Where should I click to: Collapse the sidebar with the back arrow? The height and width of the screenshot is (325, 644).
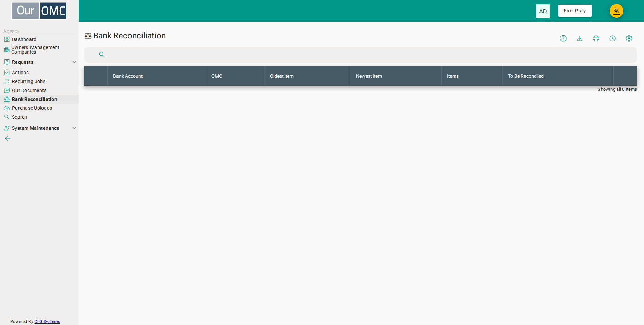pyautogui.click(x=8, y=138)
